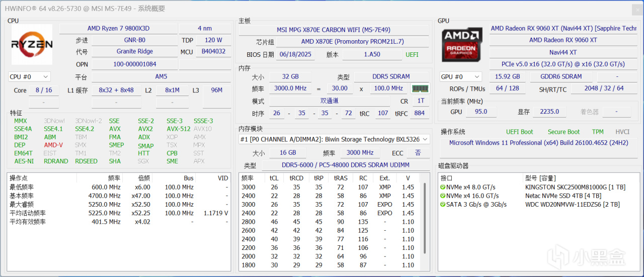Click the AMD Ryzen 7 9800X3D name field
This screenshot has width=644, height=277.
pos(118,29)
